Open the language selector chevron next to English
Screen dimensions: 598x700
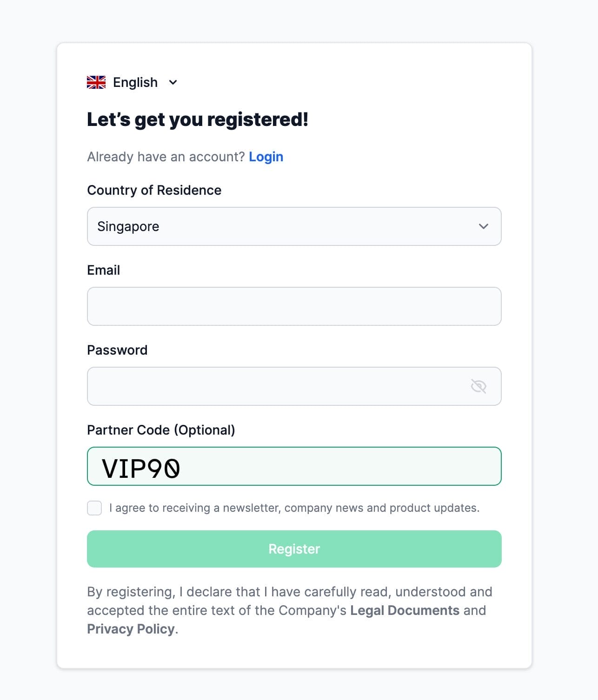(x=173, y=82)
